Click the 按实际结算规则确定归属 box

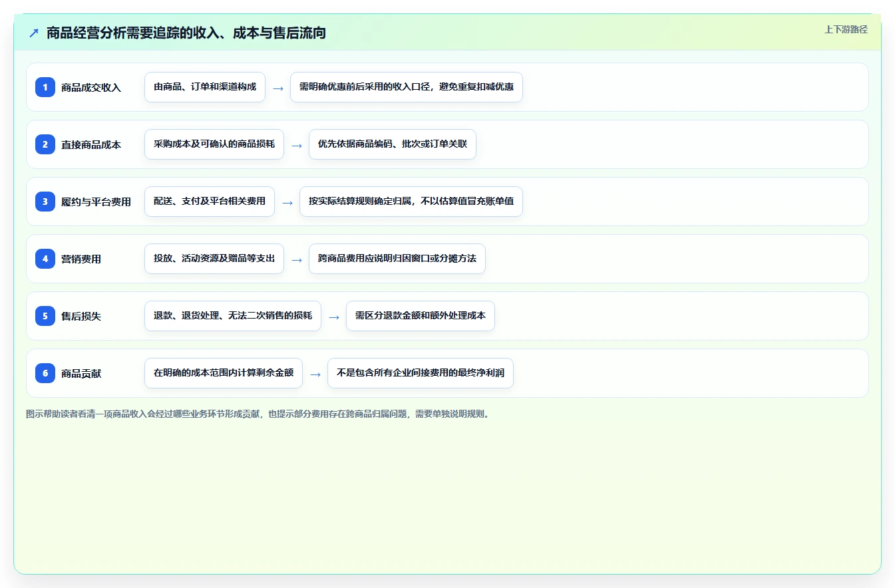tap(411, 202)
